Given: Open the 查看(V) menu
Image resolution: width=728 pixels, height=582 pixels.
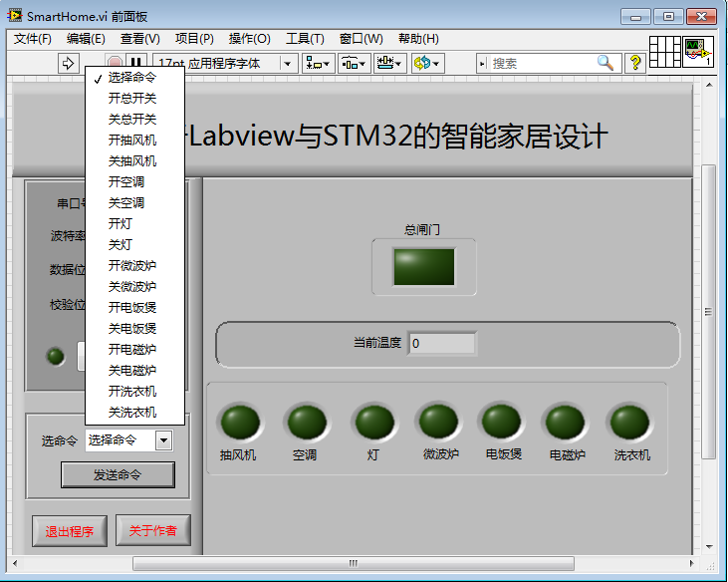Looking at the screenshot, I should point(140,39).
